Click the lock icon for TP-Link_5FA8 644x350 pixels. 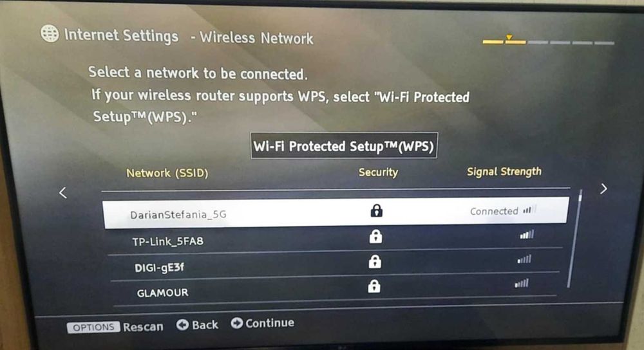click(x=375, y=236)
